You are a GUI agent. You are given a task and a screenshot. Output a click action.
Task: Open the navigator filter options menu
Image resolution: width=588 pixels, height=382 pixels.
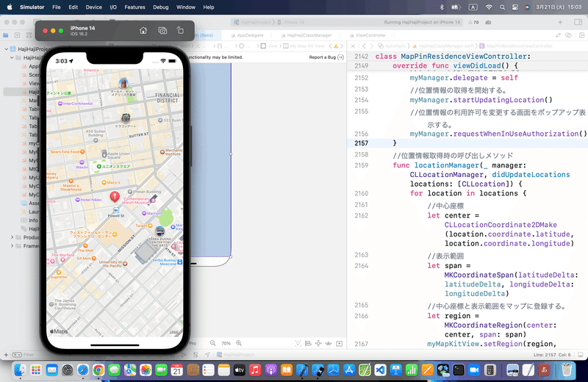pyautogui.click(x=17, y=355)
